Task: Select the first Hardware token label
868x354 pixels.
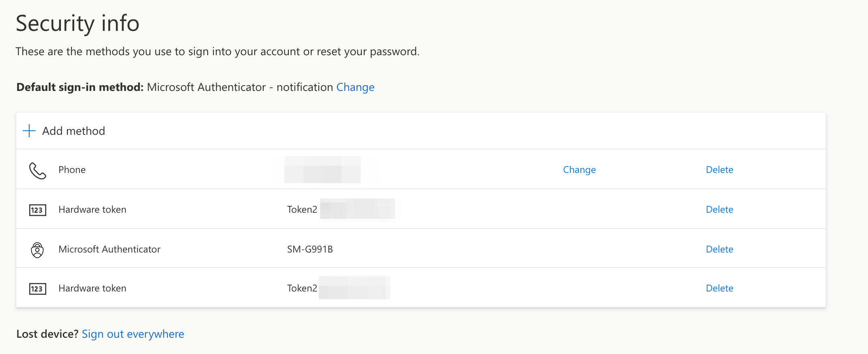Action: [x=92, y=209]
